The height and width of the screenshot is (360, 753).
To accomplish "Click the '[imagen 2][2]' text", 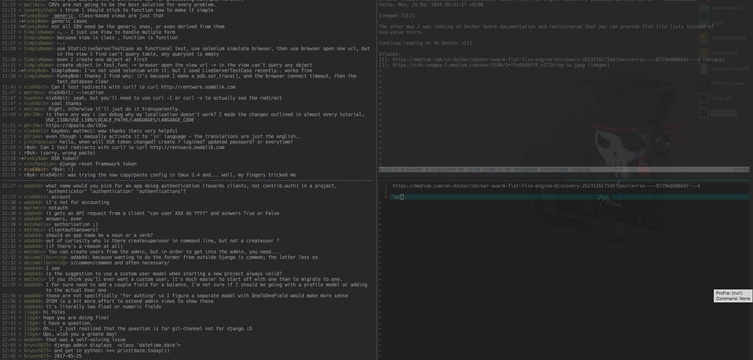I will click(x=396, y=16).
